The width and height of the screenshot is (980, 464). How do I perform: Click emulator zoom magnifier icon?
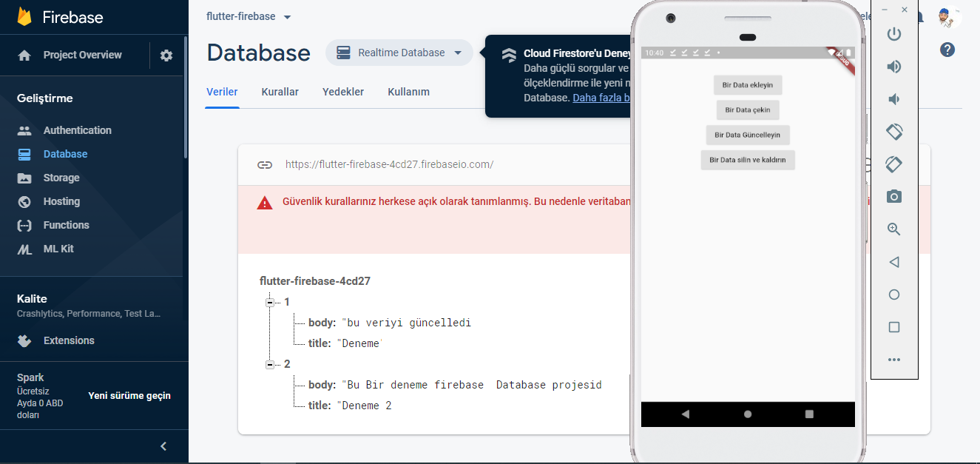894,229
